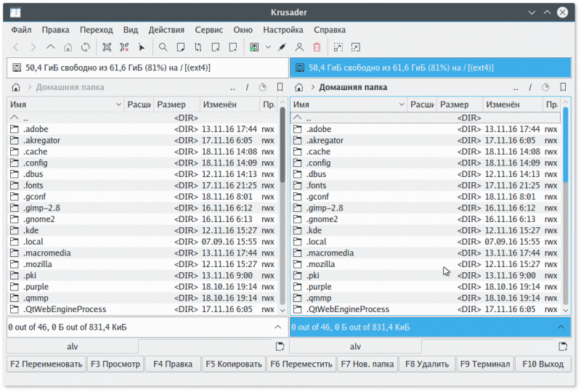This screenshot has height=392, width=581.
Task: Click right panel 'alv' tab
Action: point(355,347)
